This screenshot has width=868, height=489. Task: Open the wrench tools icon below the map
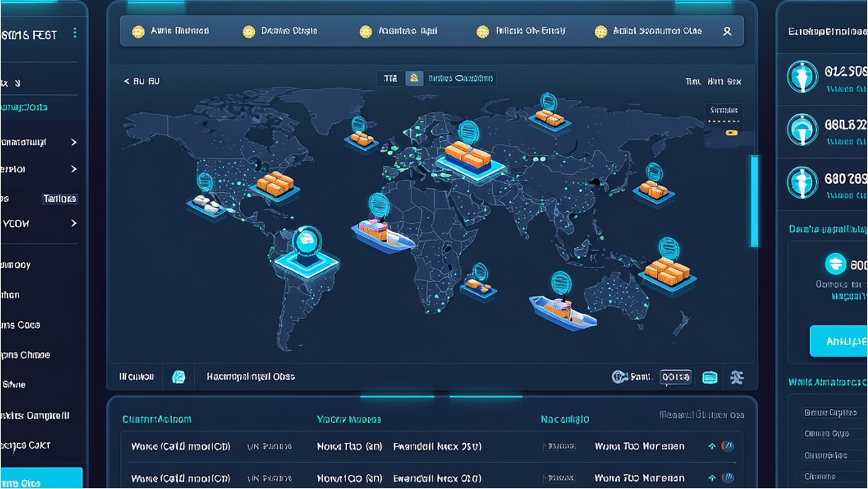click(737, 378)
